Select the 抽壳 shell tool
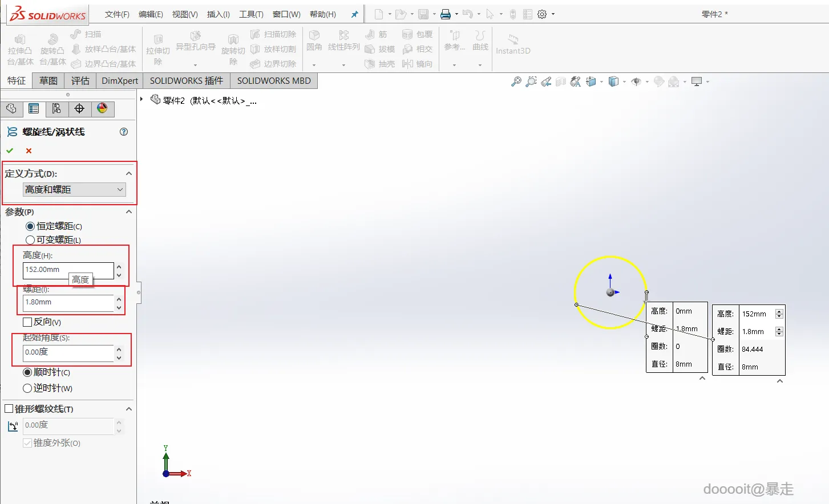This screenshot has width=829, height=504. click(x=380, y=64)
